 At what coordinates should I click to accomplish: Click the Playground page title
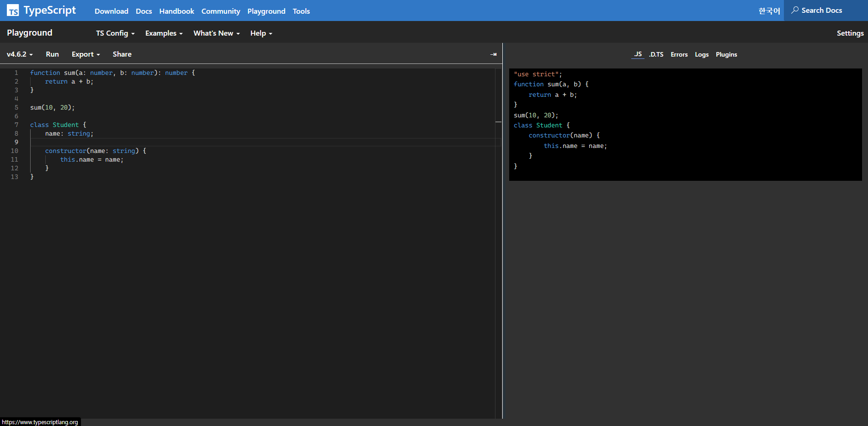30,33
